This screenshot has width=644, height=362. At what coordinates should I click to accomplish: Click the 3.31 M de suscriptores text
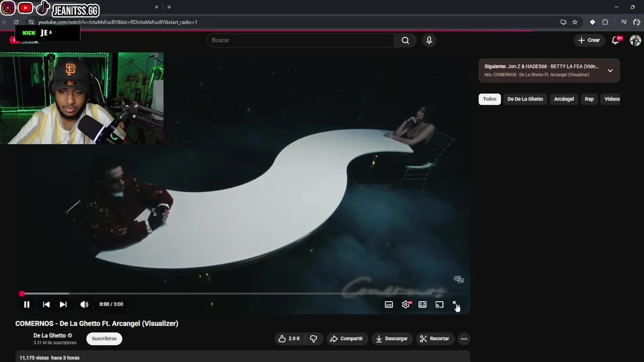point(55,343)
